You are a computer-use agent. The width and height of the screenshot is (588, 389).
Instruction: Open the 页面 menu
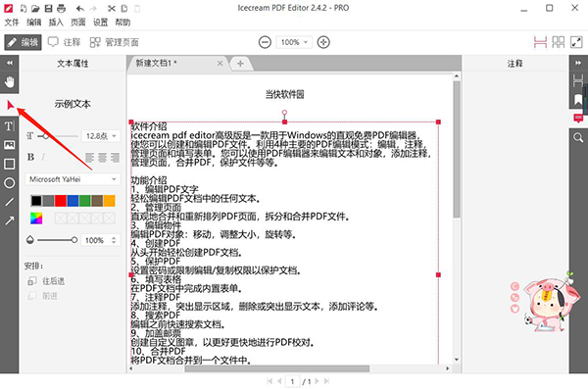point(78,23)
